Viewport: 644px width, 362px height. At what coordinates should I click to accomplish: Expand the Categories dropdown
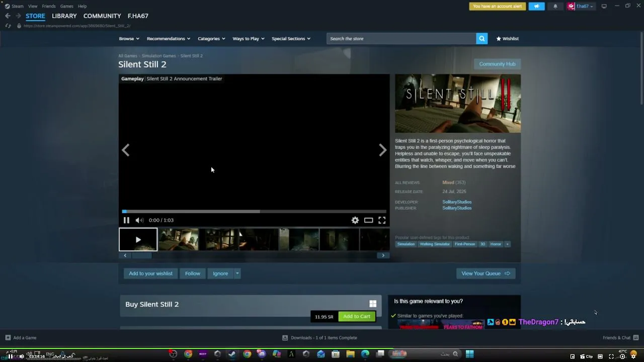211,39
